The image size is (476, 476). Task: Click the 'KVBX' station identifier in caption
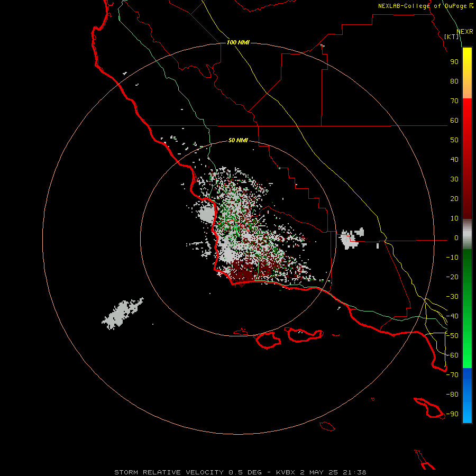287,472
